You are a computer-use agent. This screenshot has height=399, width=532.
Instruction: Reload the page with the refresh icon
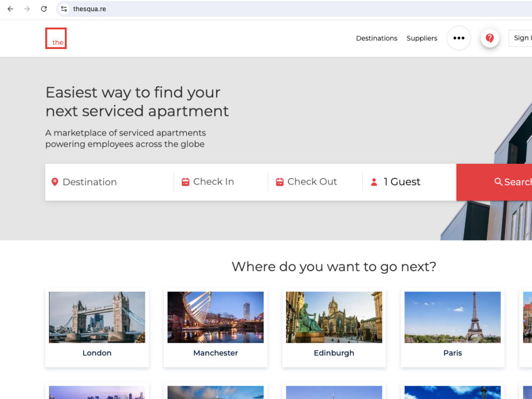pyautogui.click(x=44, y=9)
